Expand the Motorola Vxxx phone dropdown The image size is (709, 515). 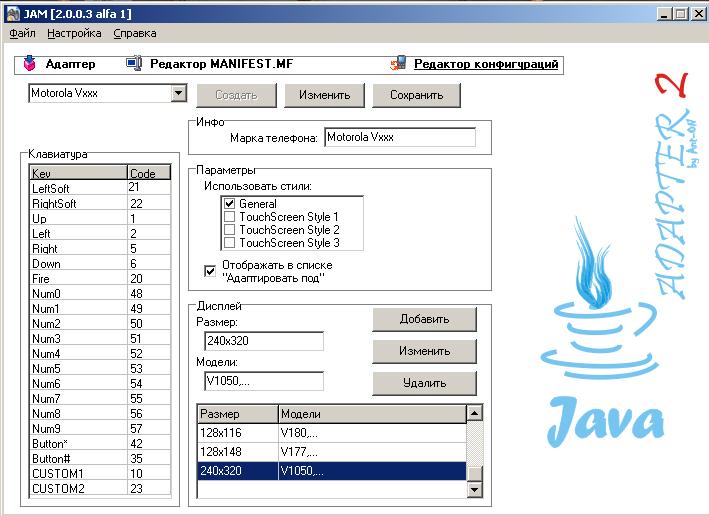point(179,93)
